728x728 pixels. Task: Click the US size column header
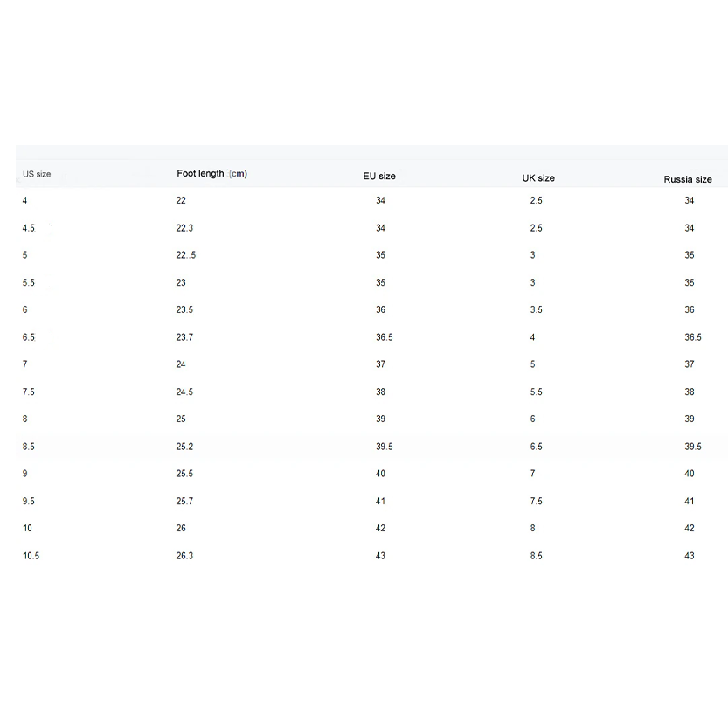point(37,174)
